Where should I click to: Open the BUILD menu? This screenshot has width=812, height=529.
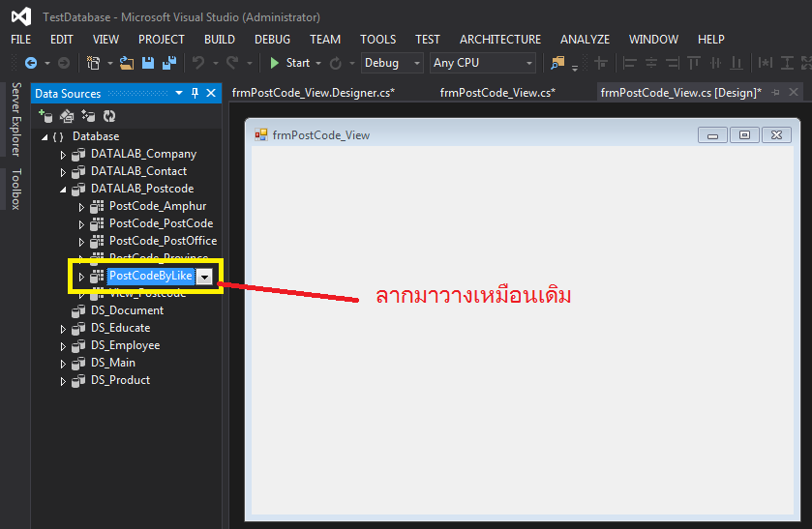(x=220, y=40)
